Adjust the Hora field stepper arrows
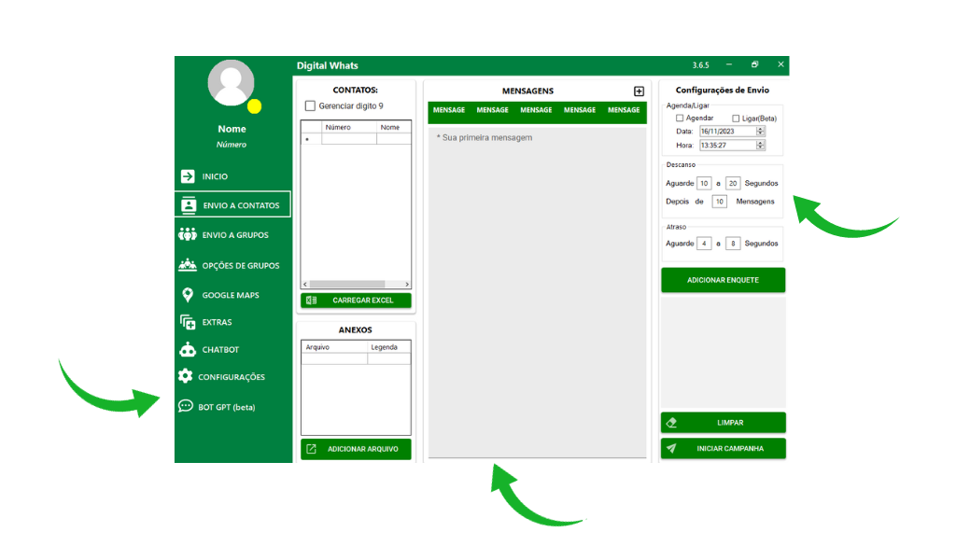Screen dimensions: 956x560 point(760,145)
